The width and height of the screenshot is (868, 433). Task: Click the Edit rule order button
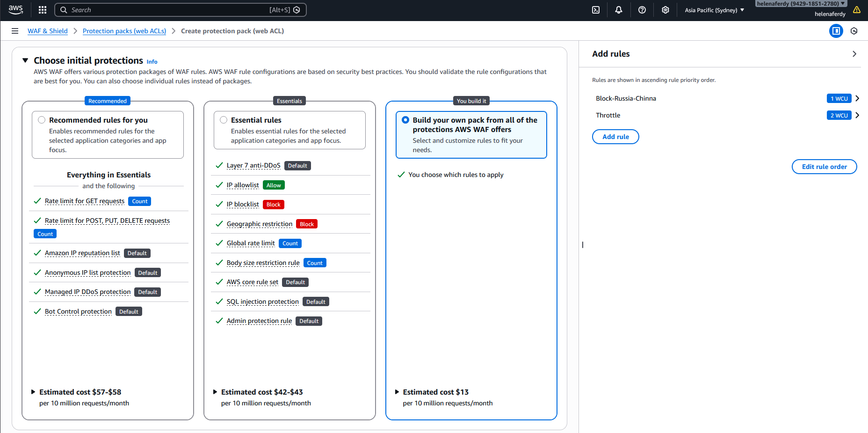(824, 167)
